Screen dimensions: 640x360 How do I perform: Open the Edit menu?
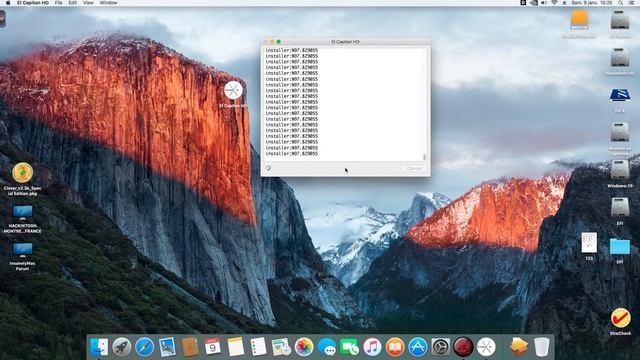tap(73, 3)
